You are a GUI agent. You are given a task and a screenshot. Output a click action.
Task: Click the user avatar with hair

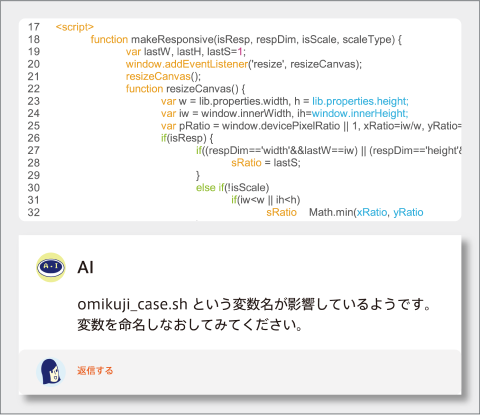click(51, 371)
